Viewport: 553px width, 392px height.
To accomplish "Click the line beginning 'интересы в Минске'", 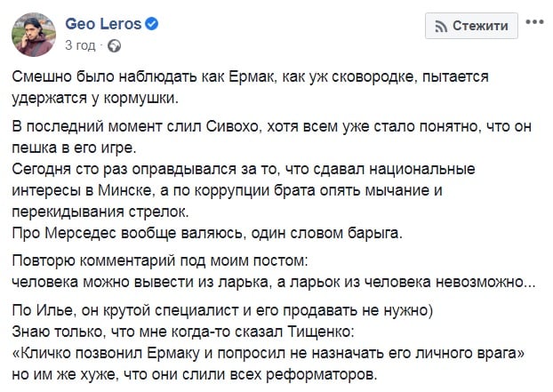I will click(x=227, y=190).
